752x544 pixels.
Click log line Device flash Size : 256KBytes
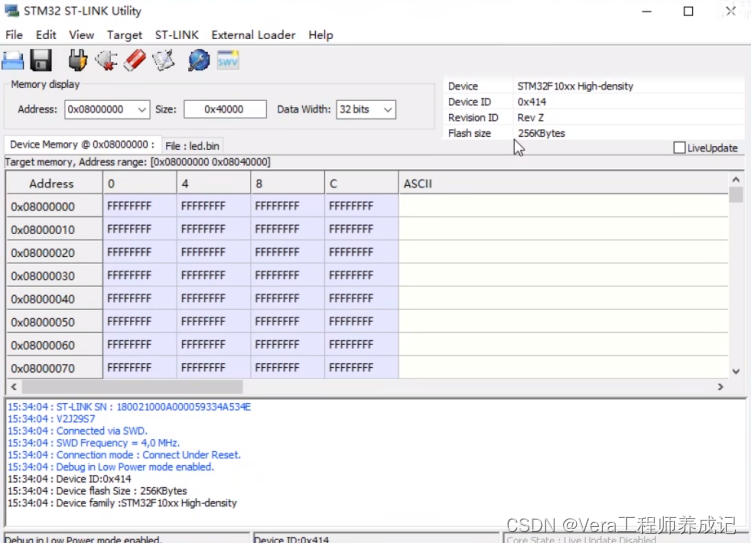(x=97, y=491)
